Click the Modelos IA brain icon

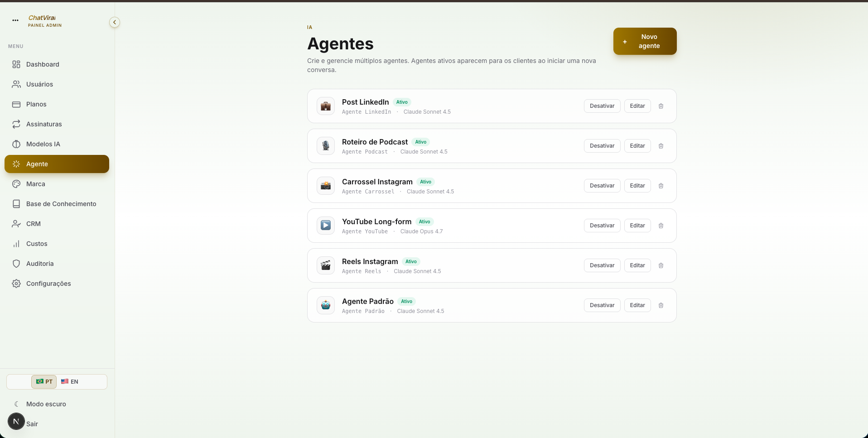(16, 144)
